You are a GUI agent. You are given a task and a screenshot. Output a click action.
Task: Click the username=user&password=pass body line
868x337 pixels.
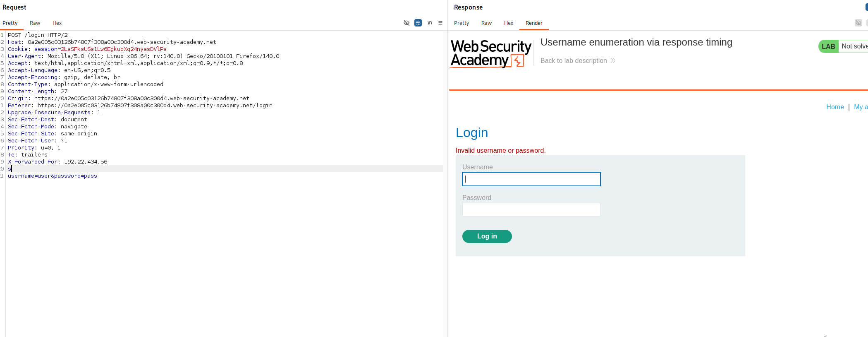pos(53,176)
